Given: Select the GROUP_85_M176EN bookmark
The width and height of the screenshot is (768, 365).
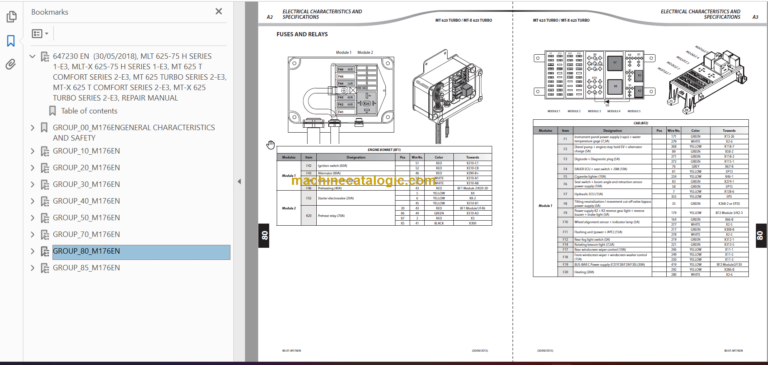Looking at the screenshot, I should tap(86, 268).
